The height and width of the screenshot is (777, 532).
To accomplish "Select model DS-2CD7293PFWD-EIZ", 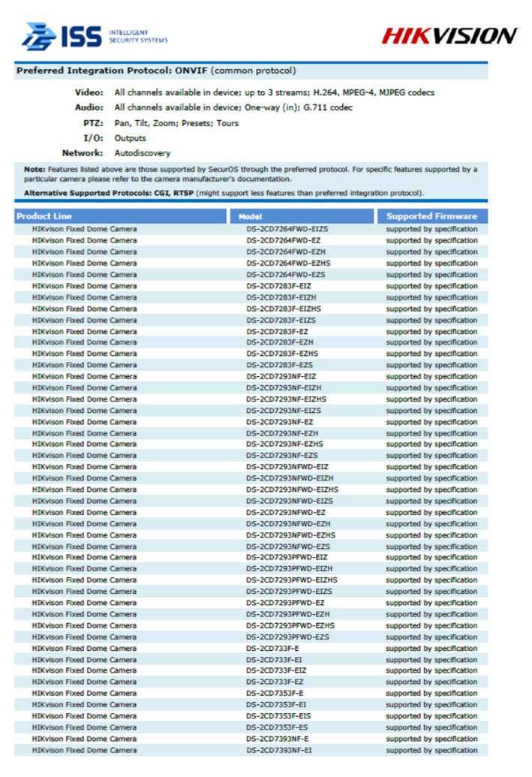I will coord(287,558).
